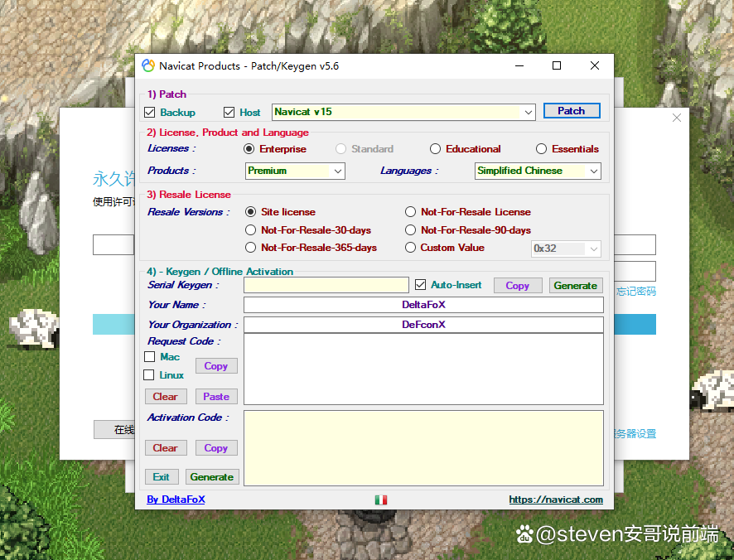Enable the Mac request code checkbox
The width and height of the screenshot is (734, 560).
click(x=150, y=357)
